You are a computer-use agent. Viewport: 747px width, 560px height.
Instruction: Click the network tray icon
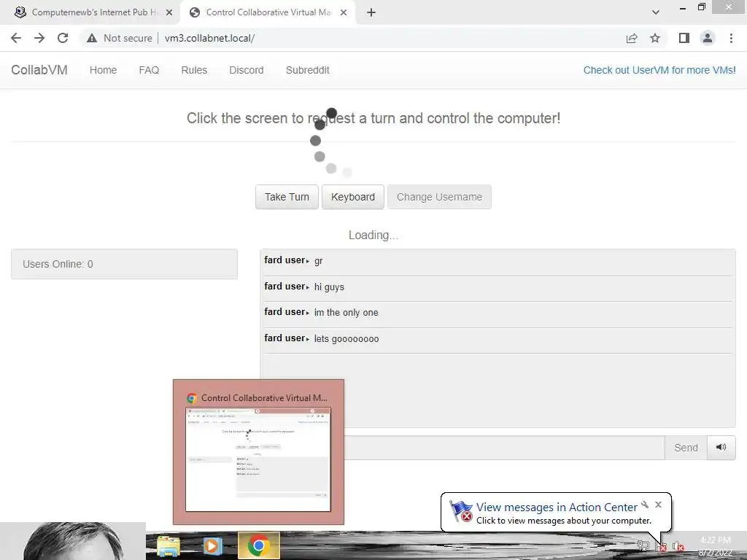(x=643, y=546)
